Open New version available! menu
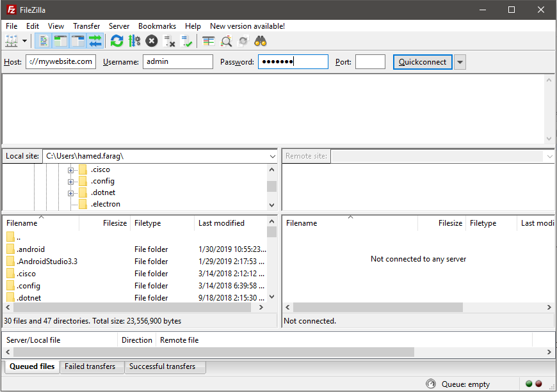 pyautogui.click(x=247, y=26)
